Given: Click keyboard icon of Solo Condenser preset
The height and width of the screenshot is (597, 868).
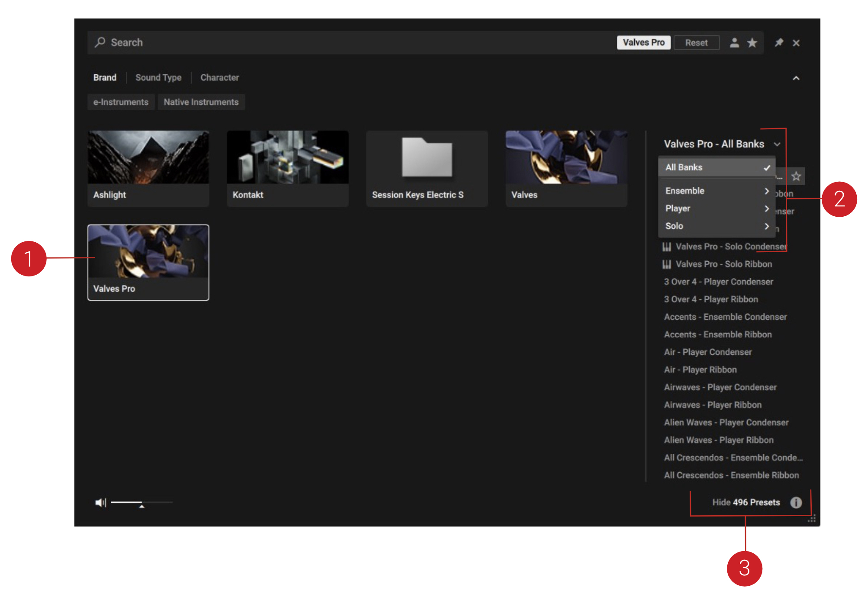Looking at the screenshot, I should (x=667, y=247).
